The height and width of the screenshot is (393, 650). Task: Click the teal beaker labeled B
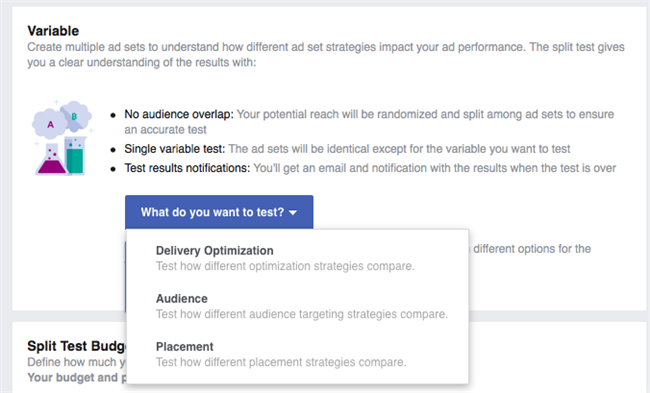75,156
